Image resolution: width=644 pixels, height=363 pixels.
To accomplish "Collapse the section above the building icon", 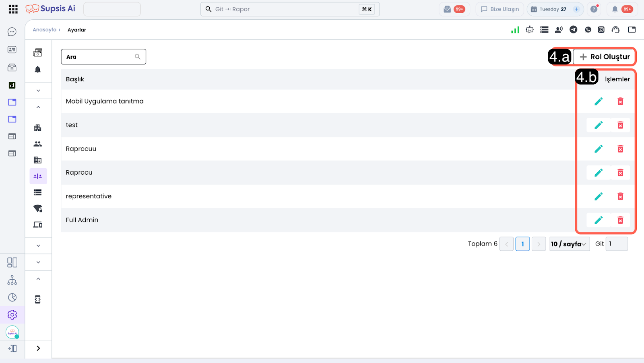I will pyautogui.click(x=38, y=107).
